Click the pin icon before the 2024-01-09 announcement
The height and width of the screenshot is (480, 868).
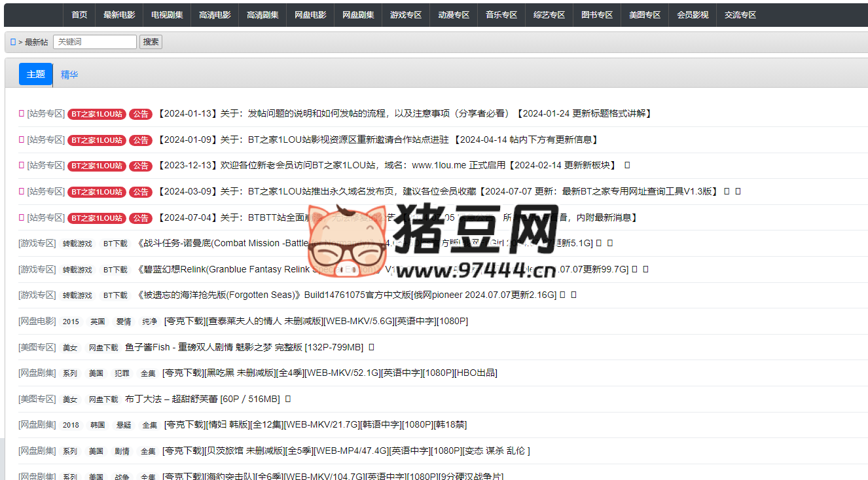tap(20, 139)
